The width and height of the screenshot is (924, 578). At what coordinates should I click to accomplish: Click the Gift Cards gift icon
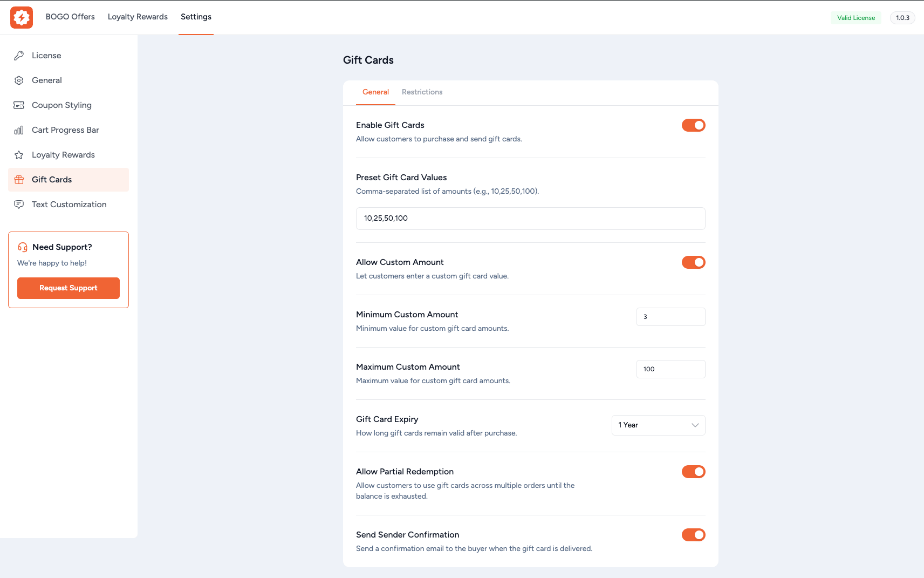pyautogui.click(x=19, y=179)
